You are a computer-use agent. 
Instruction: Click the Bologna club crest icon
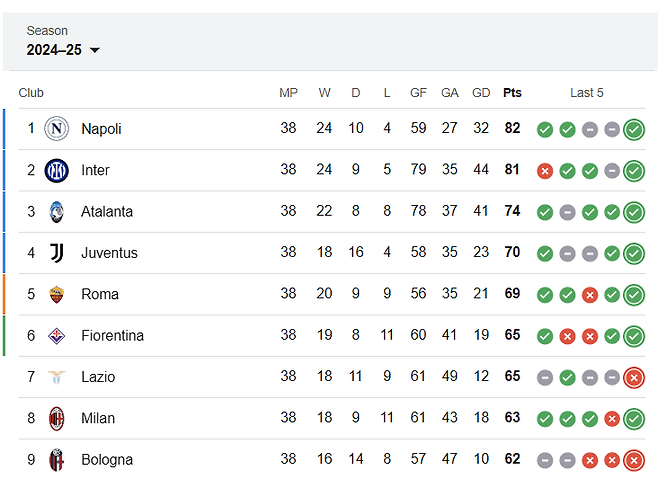coord(56,460)
